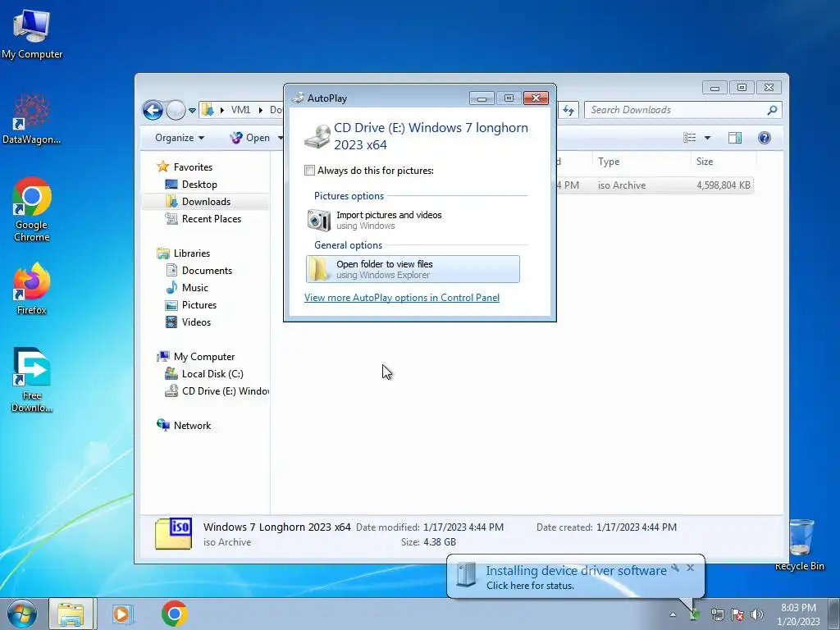The height and width of the screenshot is (630, 840).
Task: Launch Firefox desktop shortcut
Action: (x=32, y=288)
